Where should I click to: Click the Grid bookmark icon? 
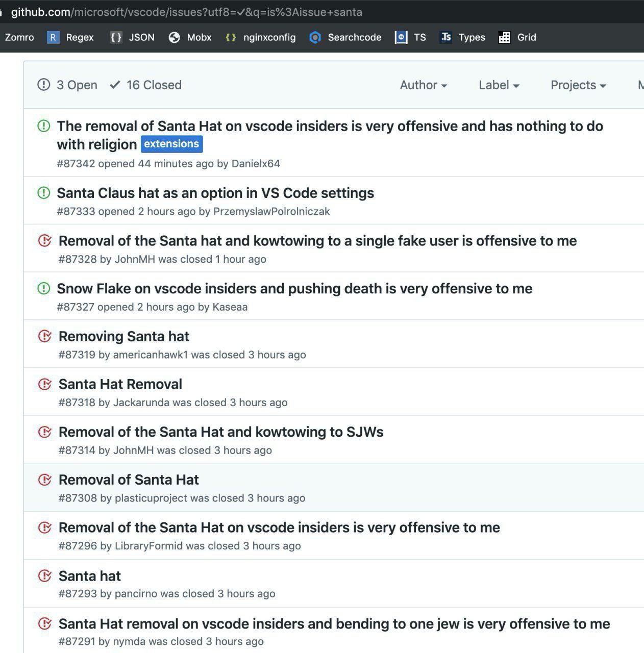tap(505, 37)
